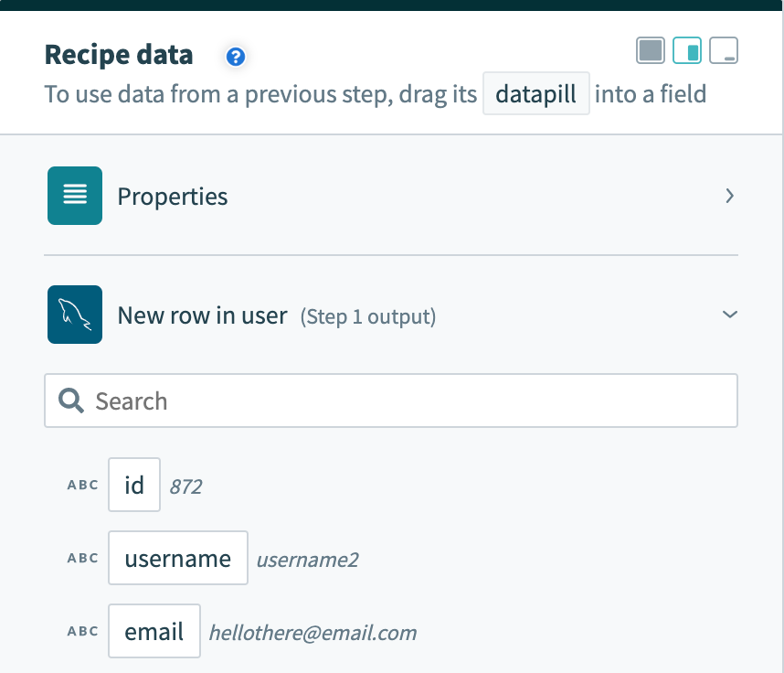Focus the Search datapills field
This screenshot has height=673, width=784.
point(402,401)
